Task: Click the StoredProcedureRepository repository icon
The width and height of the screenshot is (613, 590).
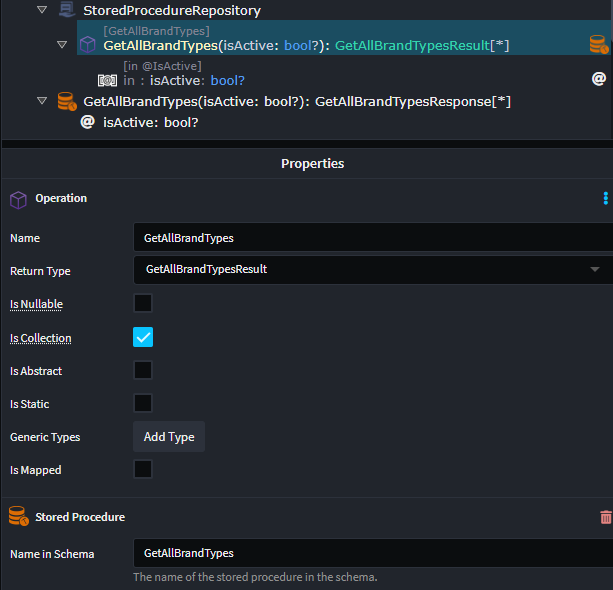Action: click(67, 10)
